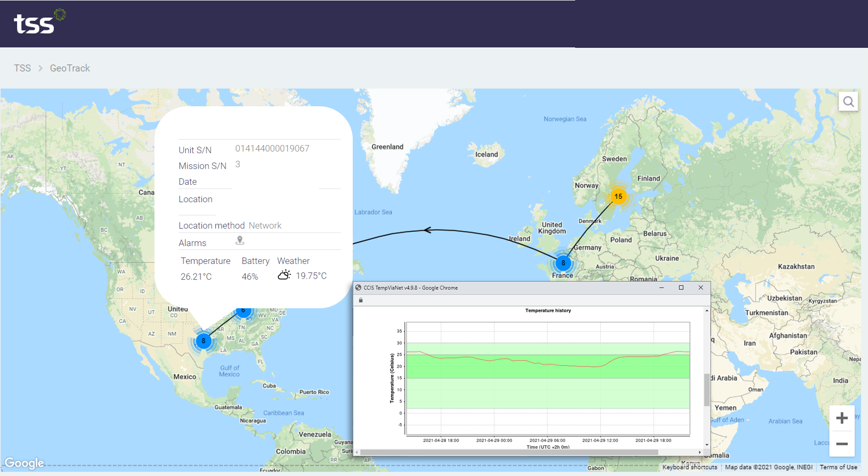This screenshot has width=868, height=476.
Task: Click the globe icon in the CCIS TempViaNet titlebar
Action: [359, 288]
